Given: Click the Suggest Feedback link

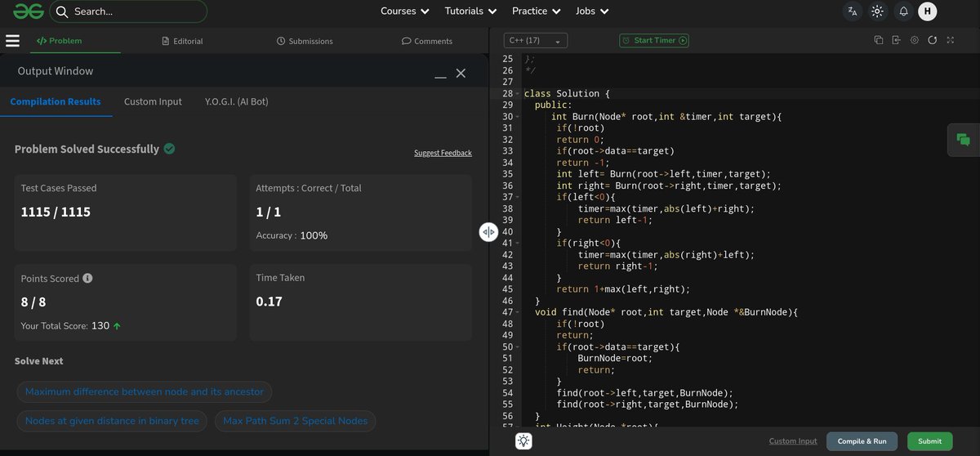Looking at the screenshot, I should click(x=443, y=153).
